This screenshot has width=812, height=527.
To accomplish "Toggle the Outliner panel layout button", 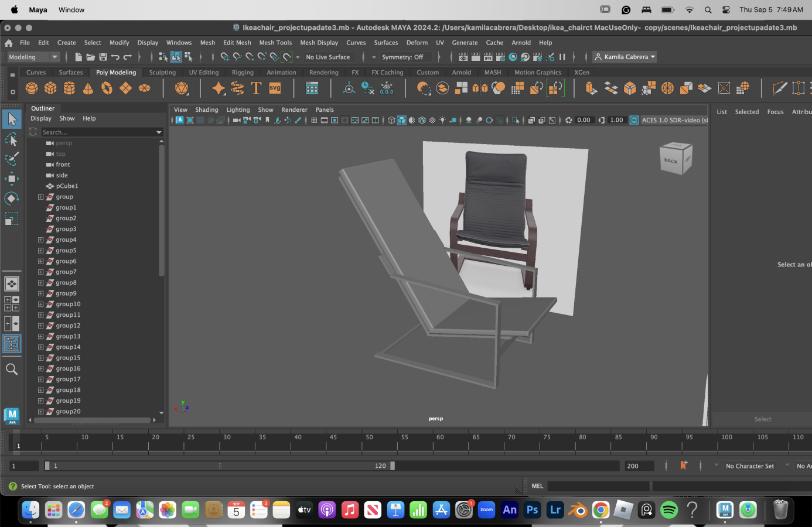I will [x=12, y=344].
